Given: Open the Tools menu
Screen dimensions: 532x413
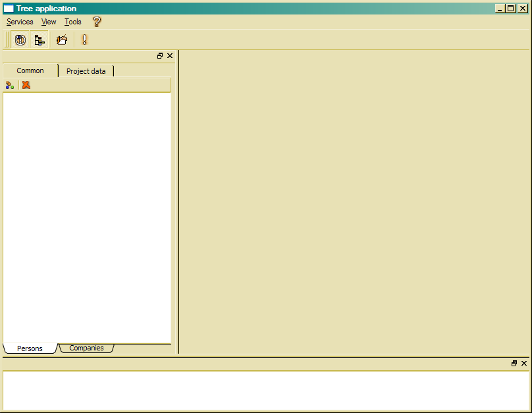Looking at the screenshot, I should 73,22.
